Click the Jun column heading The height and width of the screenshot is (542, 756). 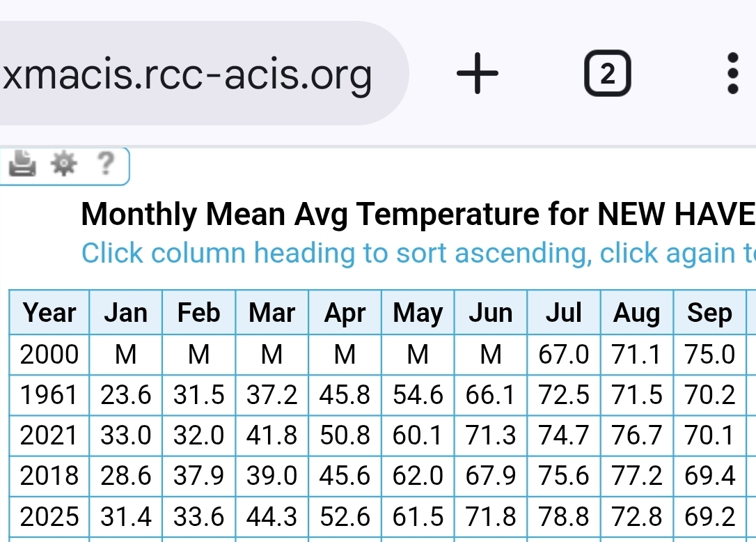[x=491, y=313]
